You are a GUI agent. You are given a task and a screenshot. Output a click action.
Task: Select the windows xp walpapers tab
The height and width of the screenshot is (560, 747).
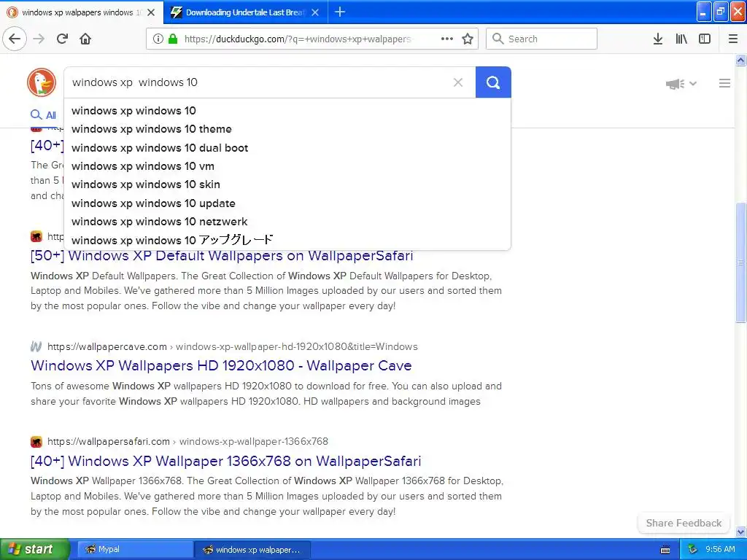[x=81, y=12]
